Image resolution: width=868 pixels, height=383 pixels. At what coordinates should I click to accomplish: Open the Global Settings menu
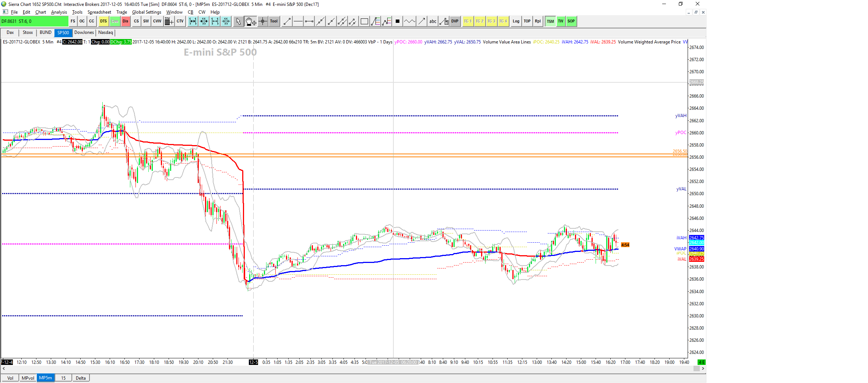tap(147, 12)
